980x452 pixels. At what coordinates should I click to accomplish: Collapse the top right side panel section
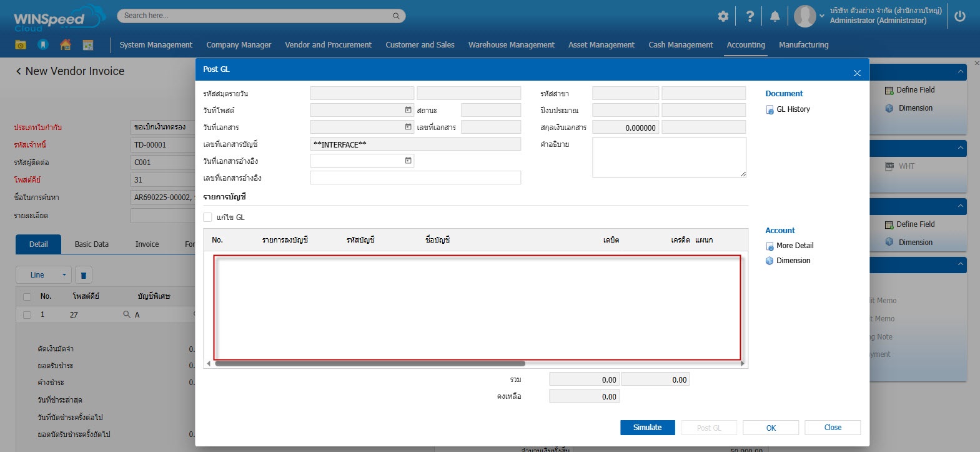(x=961, y=73)
